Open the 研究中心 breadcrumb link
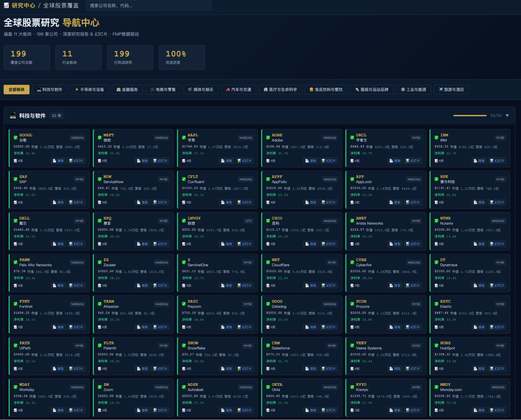This screenshot has height=420, width=521. (23, 5)
